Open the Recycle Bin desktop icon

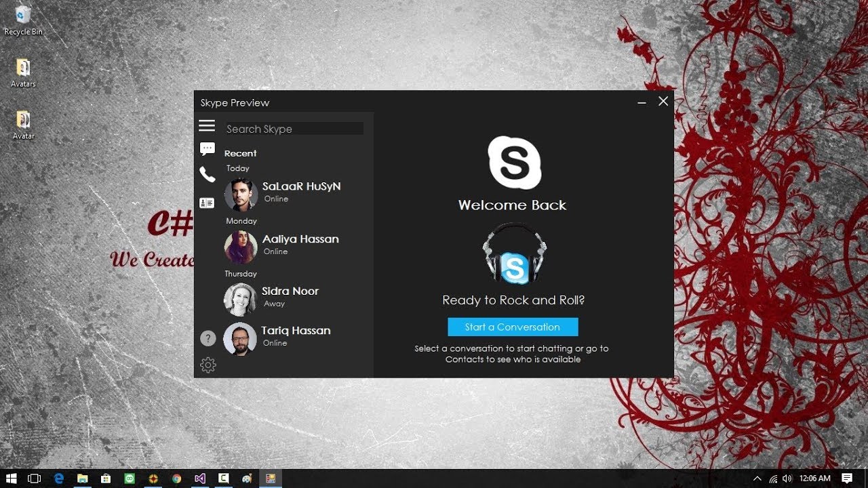click(x=23, y=20)
